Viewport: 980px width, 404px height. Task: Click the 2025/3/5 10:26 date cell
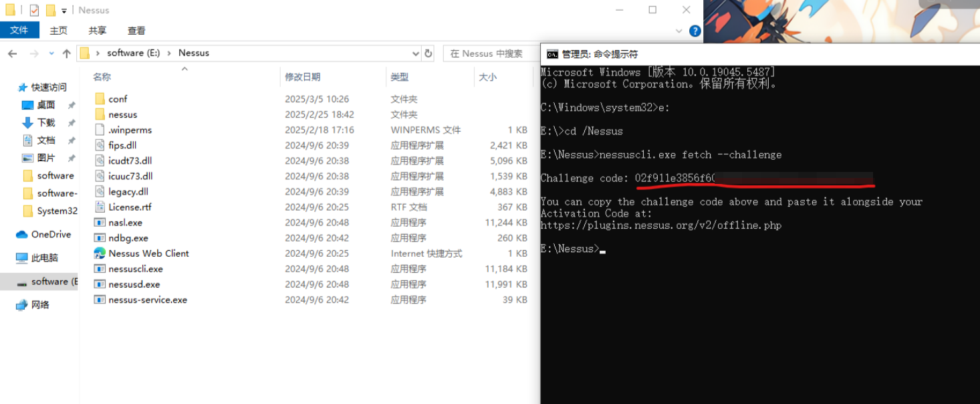pos(317,99)
